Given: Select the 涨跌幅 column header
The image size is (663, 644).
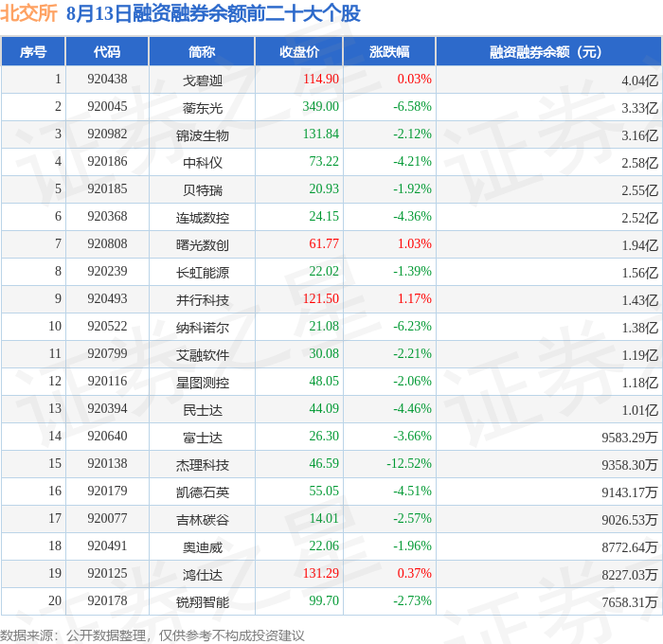Looking at the screenshot, I should click(389, 51).
